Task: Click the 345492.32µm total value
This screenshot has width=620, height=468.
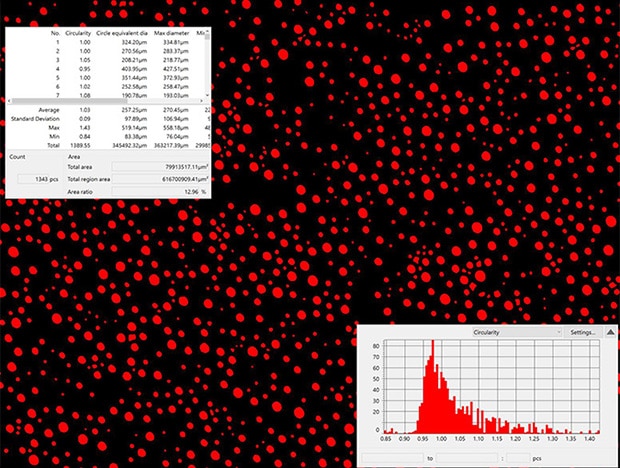Action: 129,145
